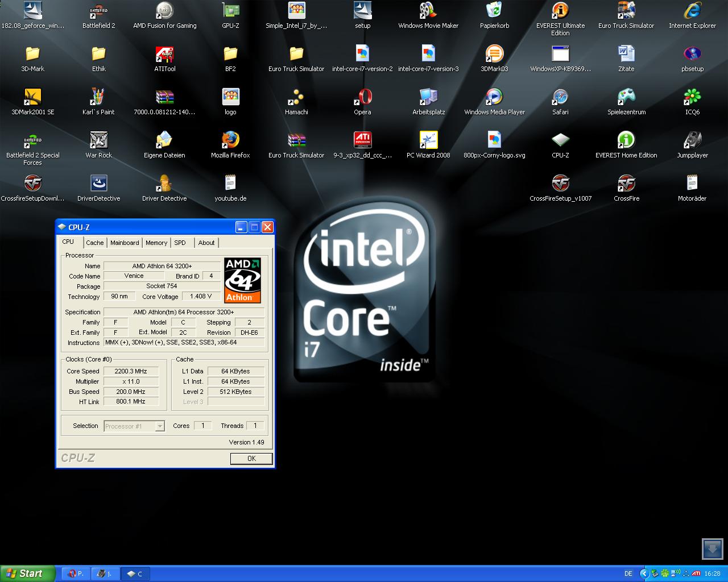This screenshot has width=728, height=582.
Task: Click the Code Name value Venice
Action: pos(134,276)
